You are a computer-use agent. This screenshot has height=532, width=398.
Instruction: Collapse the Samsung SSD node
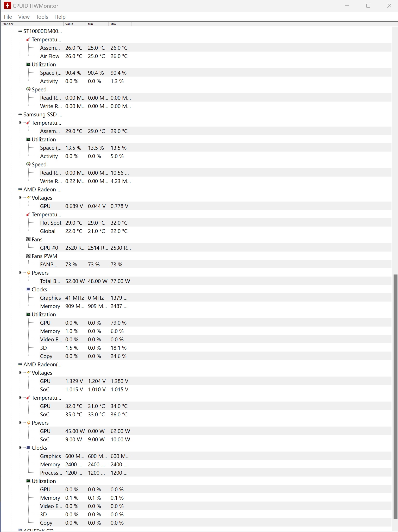pos(12,114)
